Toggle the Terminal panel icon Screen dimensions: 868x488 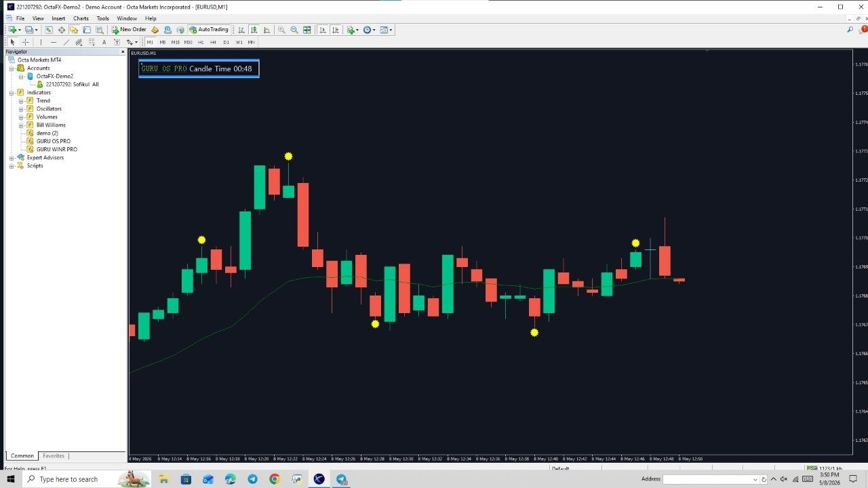87,30
